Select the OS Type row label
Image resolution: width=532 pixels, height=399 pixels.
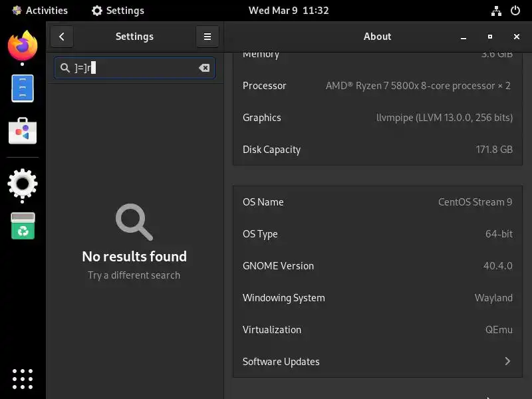coord(260,234)
